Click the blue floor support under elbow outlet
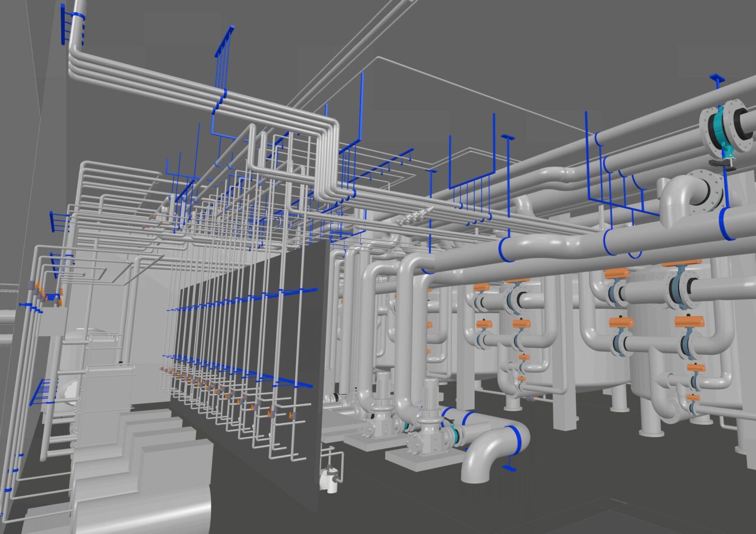The image size is (756, 534). tap(509, 468)
